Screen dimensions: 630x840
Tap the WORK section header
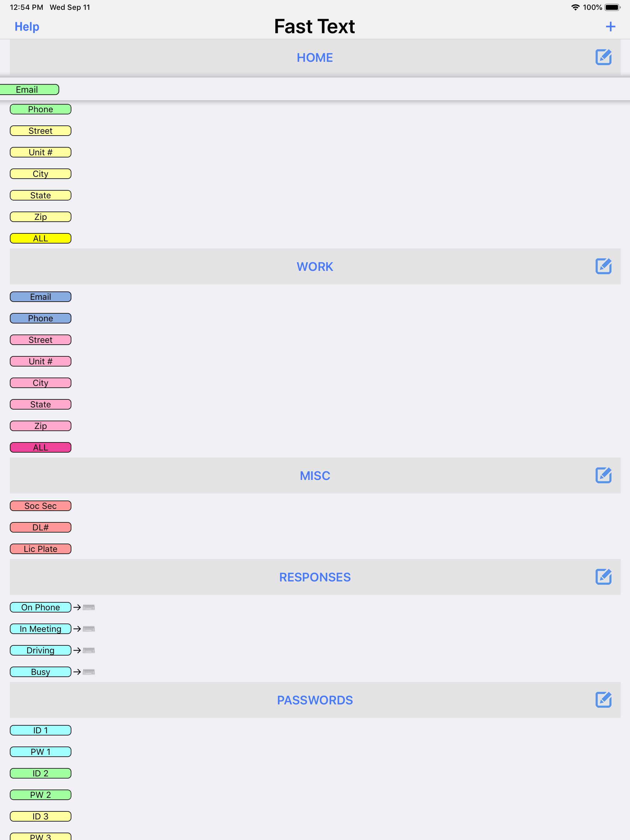click(315, 266)
